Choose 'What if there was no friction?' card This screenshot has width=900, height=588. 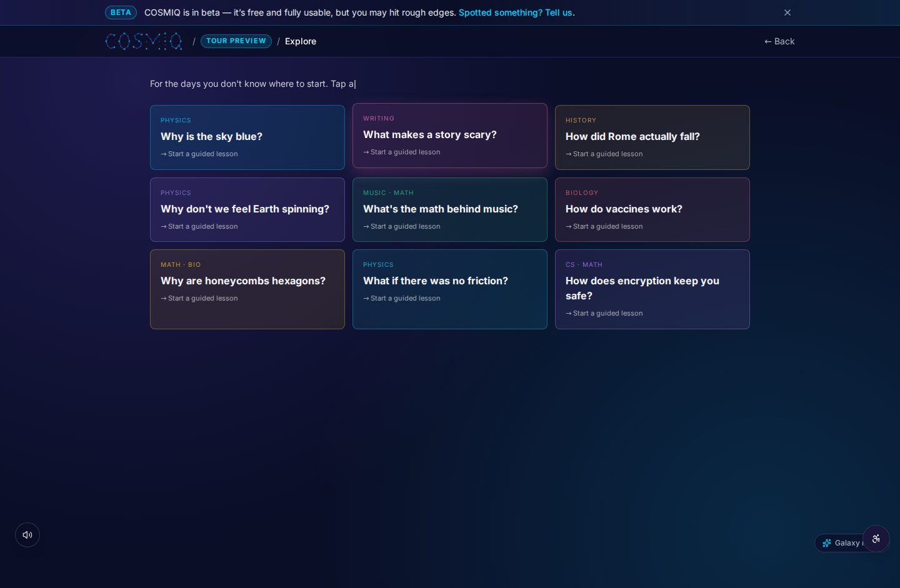tap(450, 289)
